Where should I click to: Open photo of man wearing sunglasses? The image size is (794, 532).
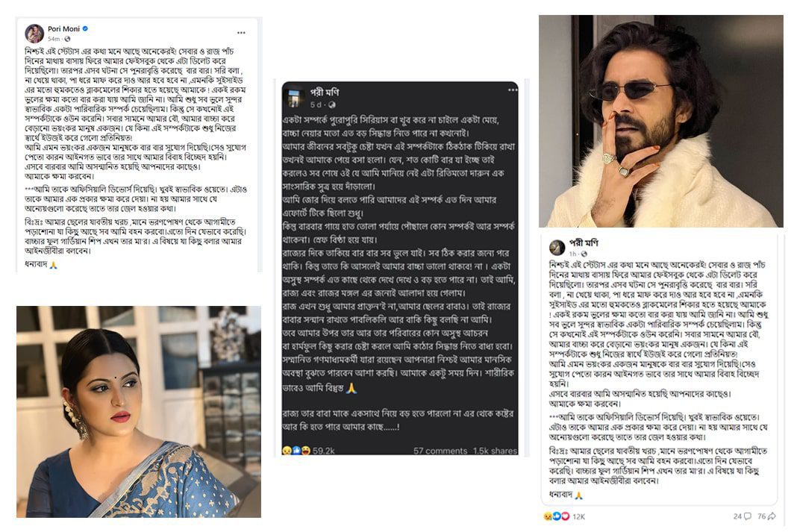coord(661,121)
